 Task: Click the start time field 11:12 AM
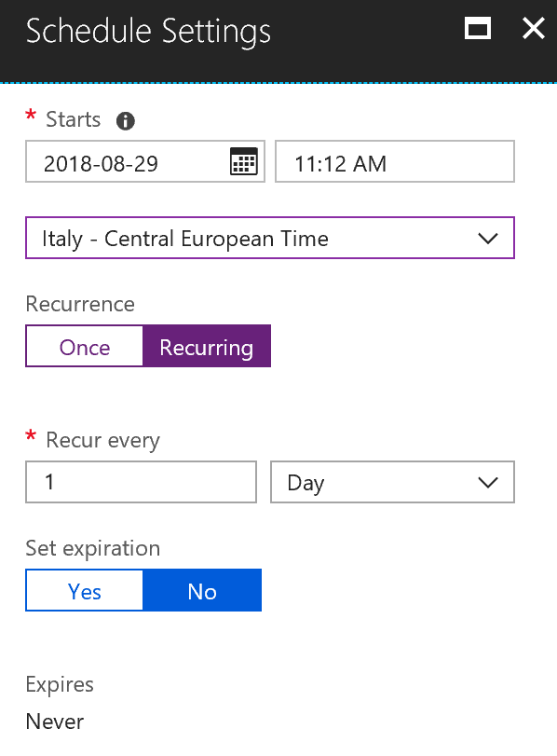click(395, 161)
